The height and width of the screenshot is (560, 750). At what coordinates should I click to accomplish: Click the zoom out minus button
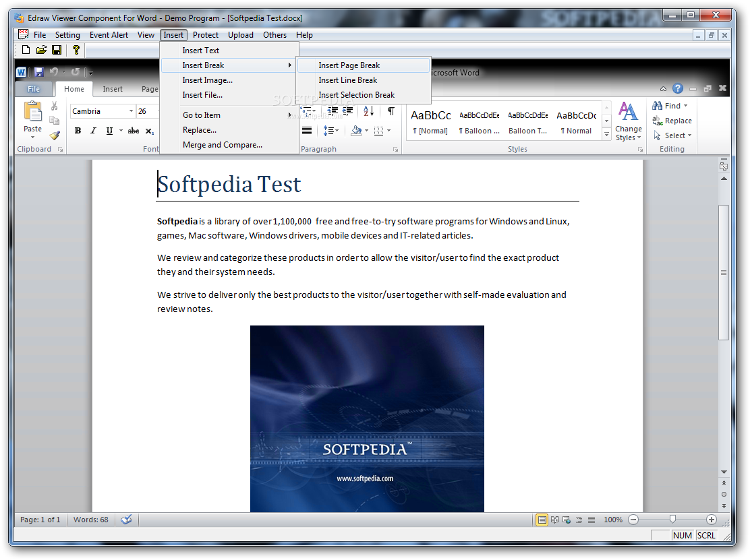coord(633,520)
